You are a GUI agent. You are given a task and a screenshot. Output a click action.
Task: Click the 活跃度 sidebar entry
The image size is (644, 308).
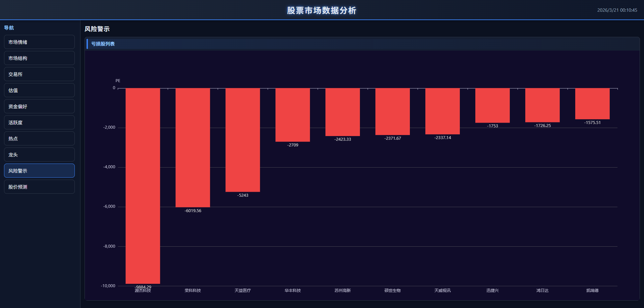coord(39,123)
